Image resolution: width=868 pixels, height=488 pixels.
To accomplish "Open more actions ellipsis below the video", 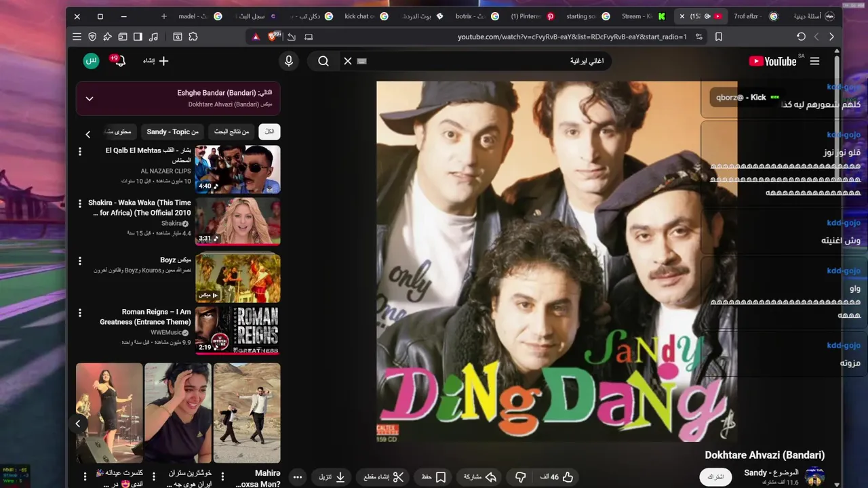I will coord(298,477).
